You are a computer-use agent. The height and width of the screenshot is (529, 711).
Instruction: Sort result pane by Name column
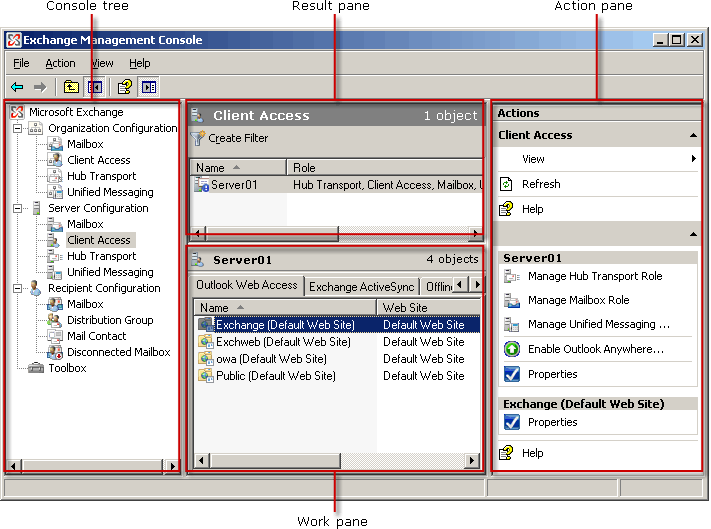click(x=238, y=168)
